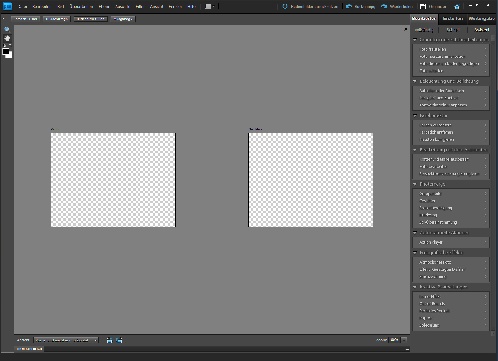This screenshot has width=498, height=361.
Task: Collapse the Automatisierte Aktionen section
Action: point(415,233)
